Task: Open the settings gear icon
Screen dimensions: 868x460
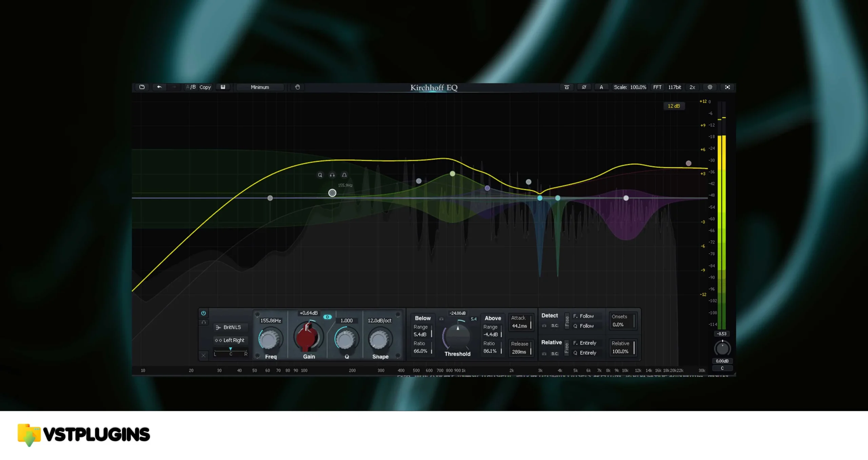Action: [x=710, y=87]
